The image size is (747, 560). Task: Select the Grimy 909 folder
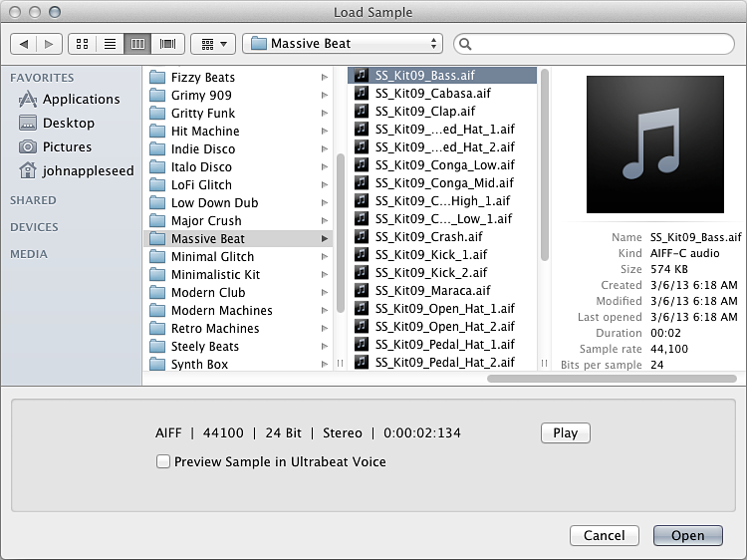pos(238,96)
